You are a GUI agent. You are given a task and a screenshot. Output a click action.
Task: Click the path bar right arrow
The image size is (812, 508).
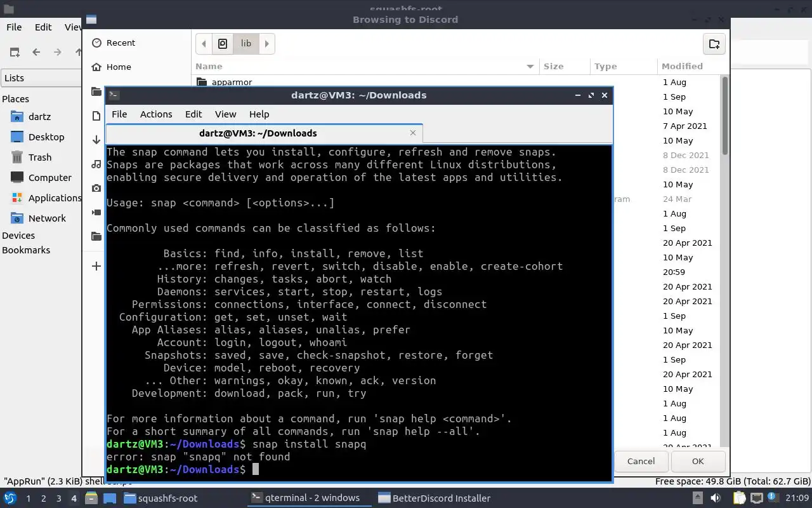point(267,44)
